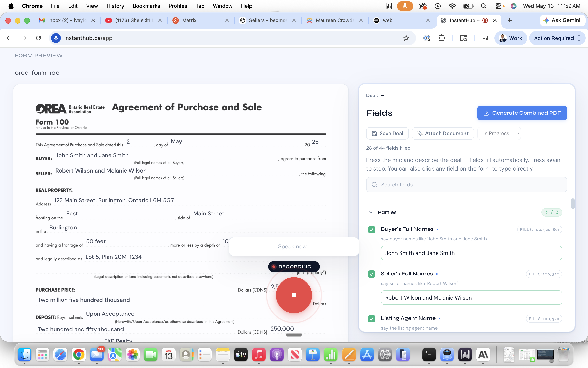Click the Action Required chip
The image size is (588, 368).
(554, 38)
